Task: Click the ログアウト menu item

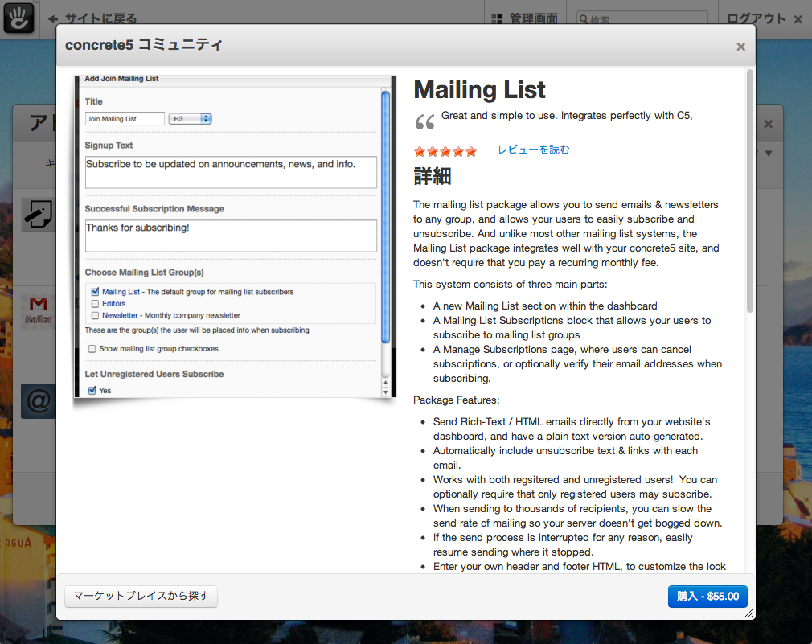Action: 756,18
